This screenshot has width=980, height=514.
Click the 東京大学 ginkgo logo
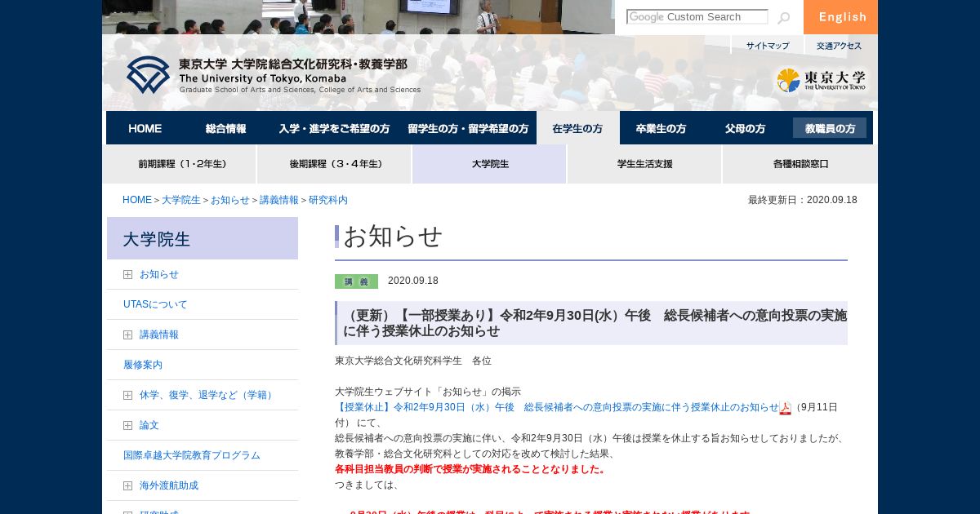click(x=821, y=80)
